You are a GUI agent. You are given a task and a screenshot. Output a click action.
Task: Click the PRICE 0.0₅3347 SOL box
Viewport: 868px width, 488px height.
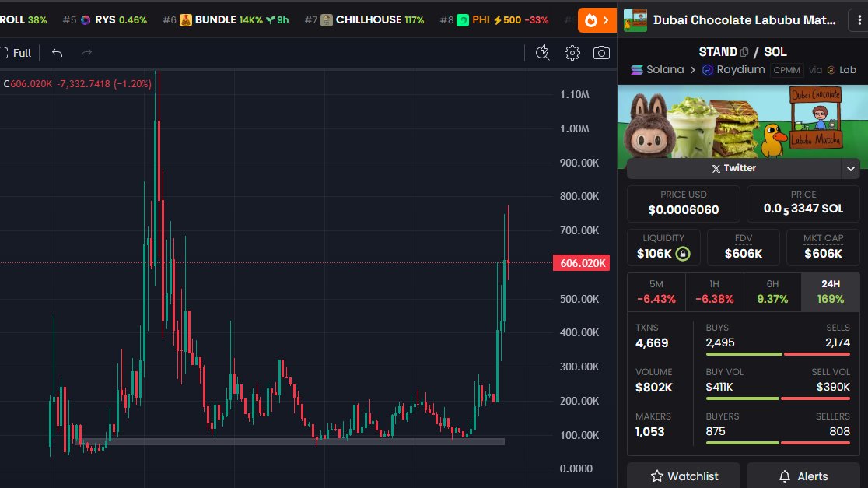803,203
